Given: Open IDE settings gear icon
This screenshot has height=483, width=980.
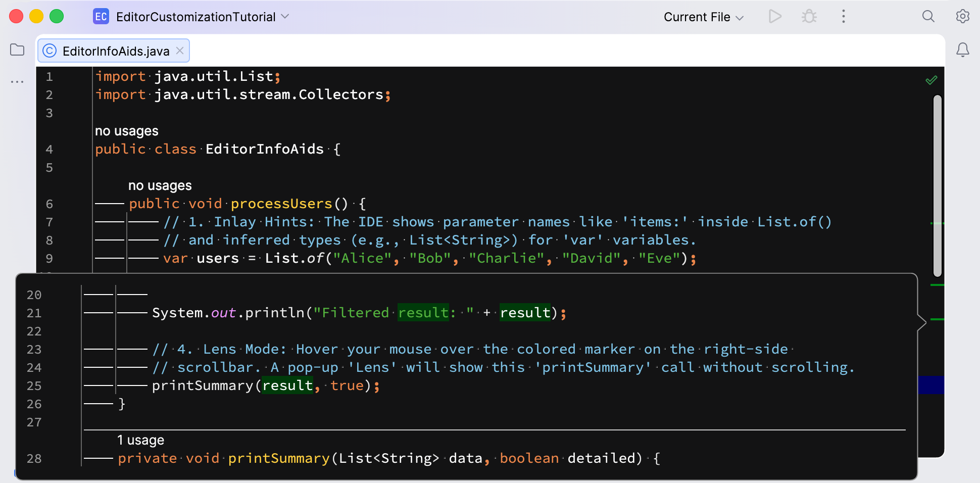Looking at the screenshot, I should click(962, 17).
